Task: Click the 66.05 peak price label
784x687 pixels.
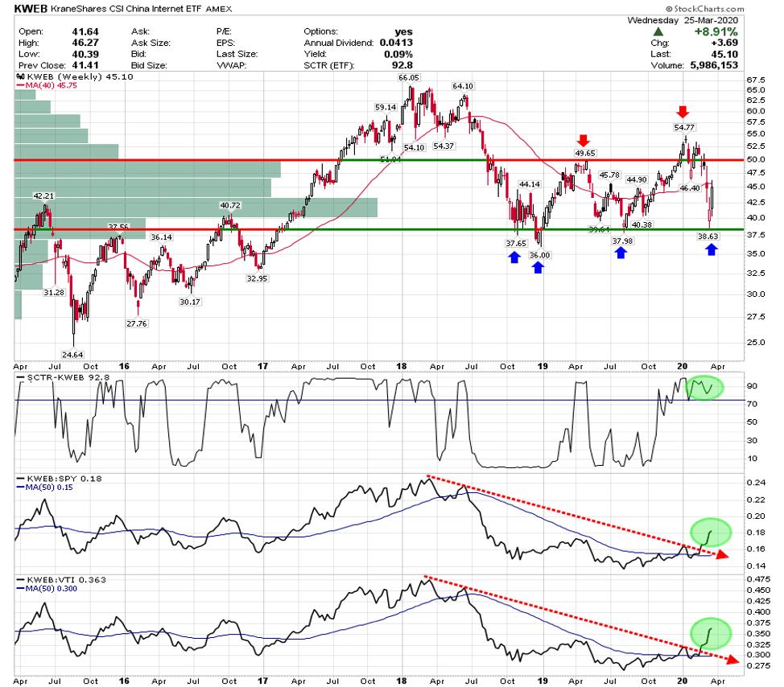Action: point(409,78)
